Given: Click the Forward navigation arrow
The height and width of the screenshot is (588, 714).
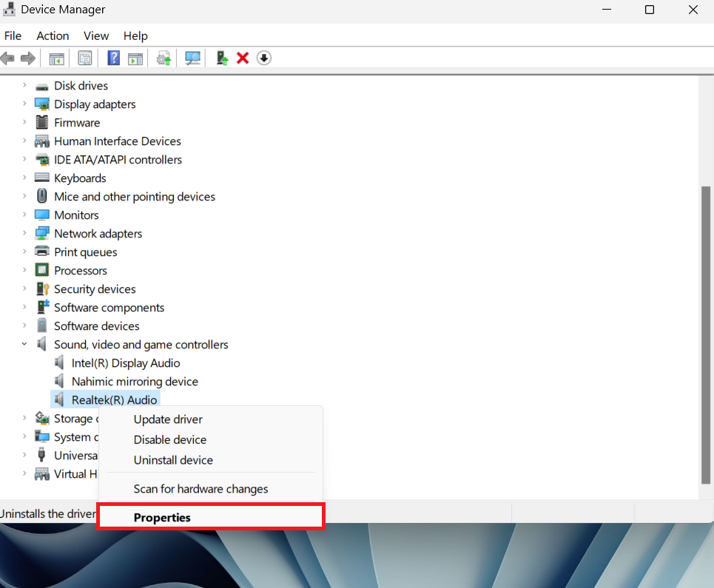Looking at the screenshot, I should pos(28,58).
